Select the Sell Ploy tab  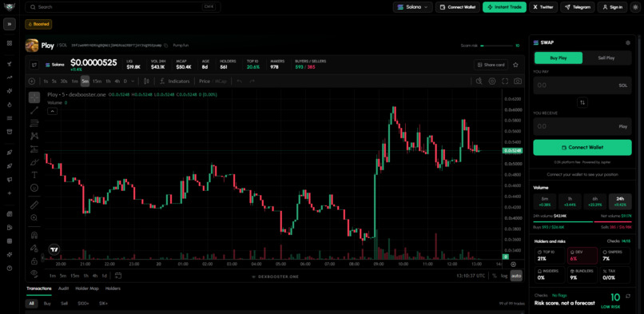(606, 58)
